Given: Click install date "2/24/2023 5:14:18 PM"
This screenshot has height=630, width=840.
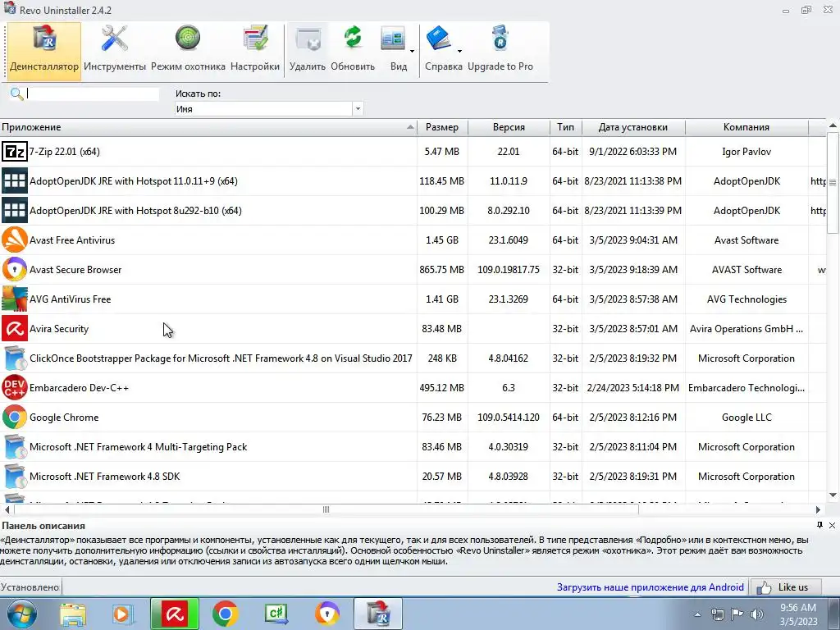Looking at the screenshot, I should [633, 388].
